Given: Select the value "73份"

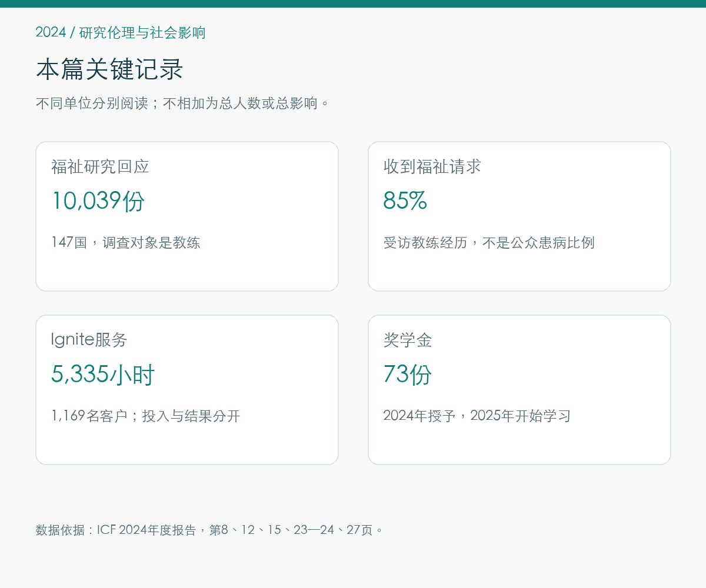Looking at the screenshot, I should (x=408, y=374).
